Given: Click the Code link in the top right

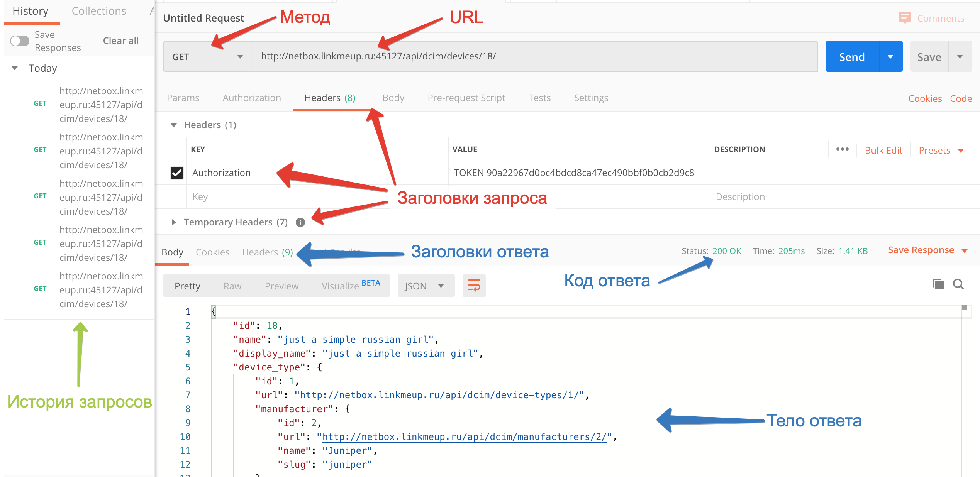Looking at the screenshot, I should [x=961, y=98].
